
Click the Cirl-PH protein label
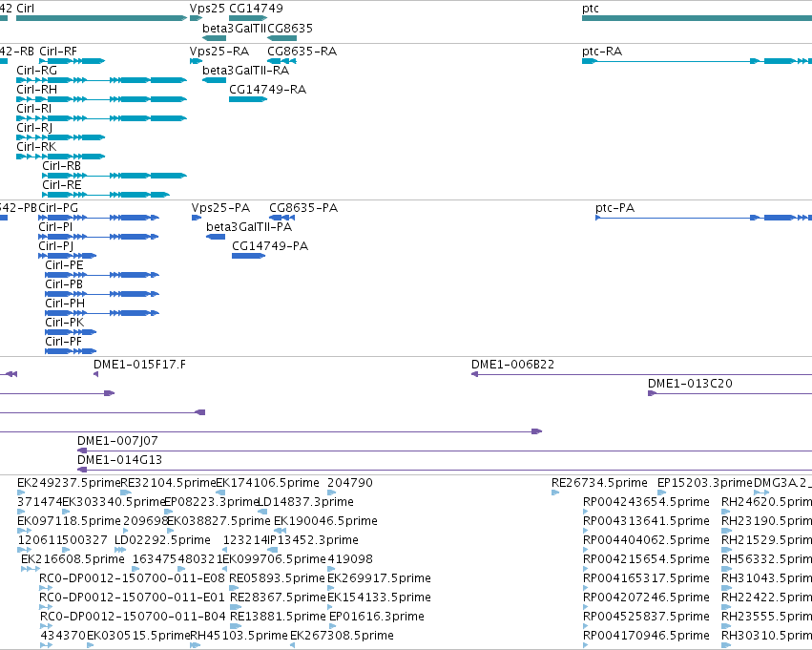point(65,304)
